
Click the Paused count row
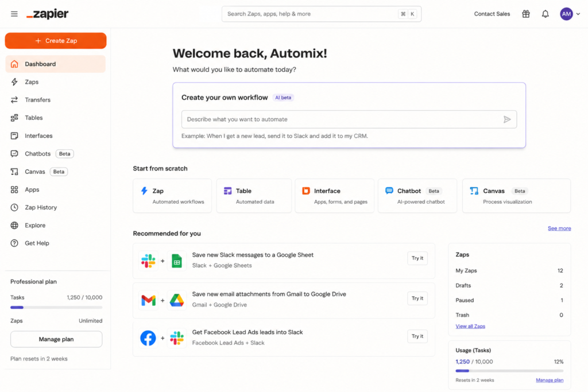[509, 300]
